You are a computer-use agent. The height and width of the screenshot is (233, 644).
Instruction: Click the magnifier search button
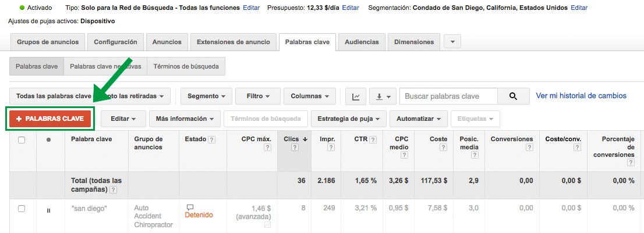coord(513,96)
